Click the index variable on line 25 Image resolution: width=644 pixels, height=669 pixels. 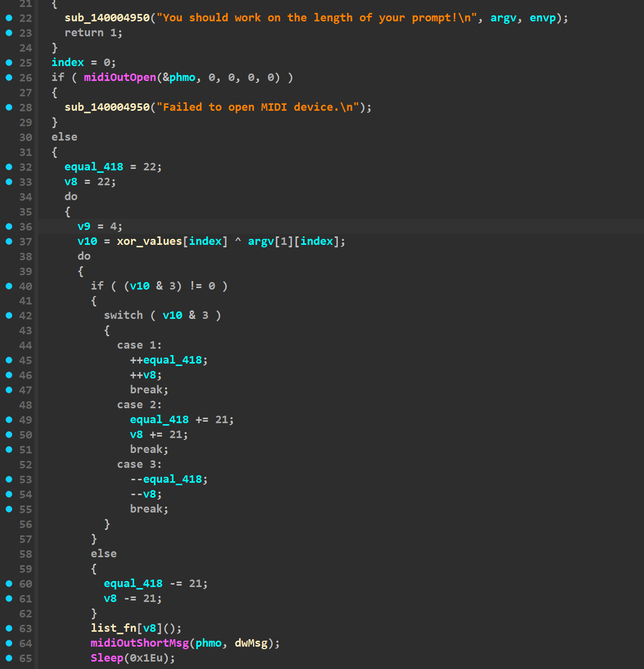point(68,63)
